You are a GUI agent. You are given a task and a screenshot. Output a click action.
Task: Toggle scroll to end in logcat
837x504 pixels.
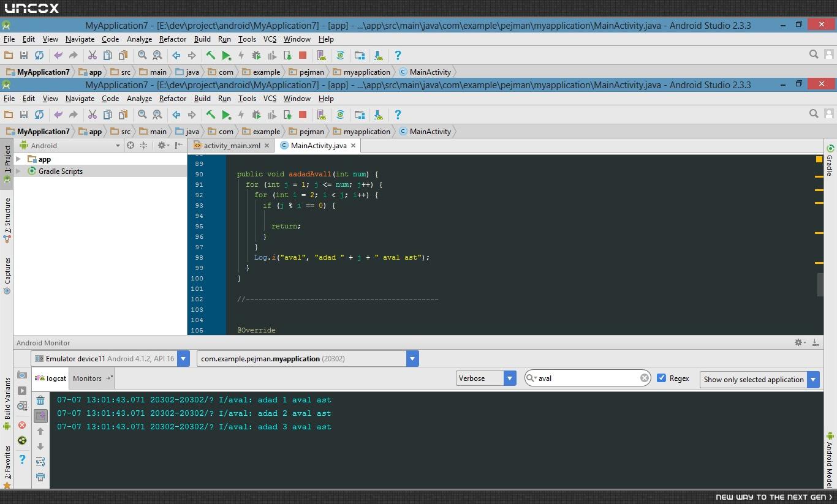pyautogui.click(x=40, y=416)
